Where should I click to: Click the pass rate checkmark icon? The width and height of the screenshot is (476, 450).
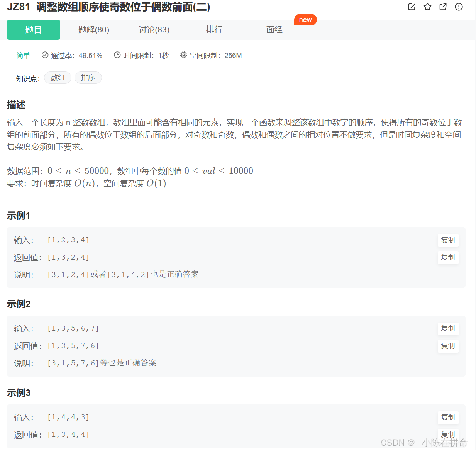45,55
